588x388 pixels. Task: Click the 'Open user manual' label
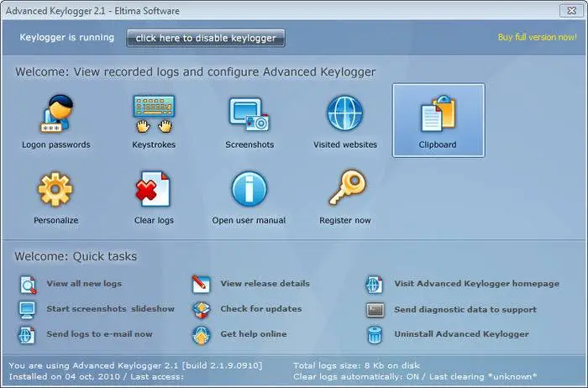coord(249,220)
